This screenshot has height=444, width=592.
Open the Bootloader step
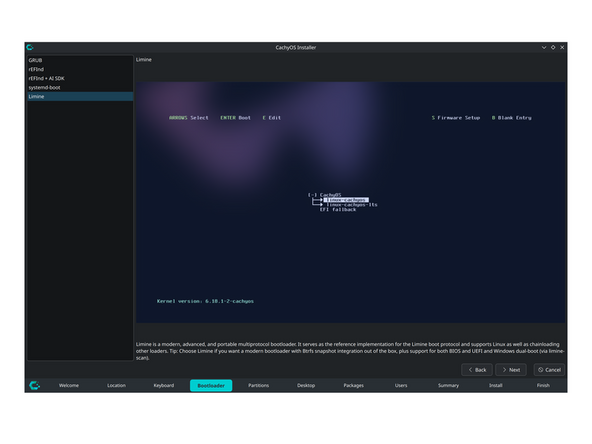click(211, 385)
